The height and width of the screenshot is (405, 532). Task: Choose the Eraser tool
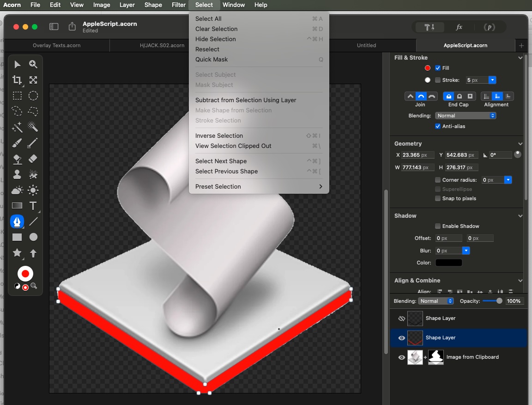tap(33, 159)
